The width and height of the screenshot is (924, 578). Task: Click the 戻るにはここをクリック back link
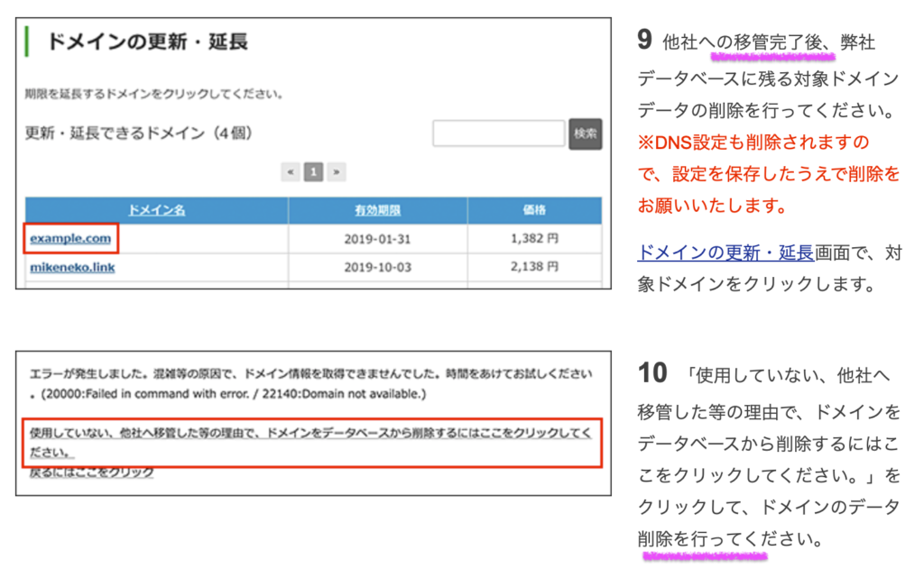(91, 472)
